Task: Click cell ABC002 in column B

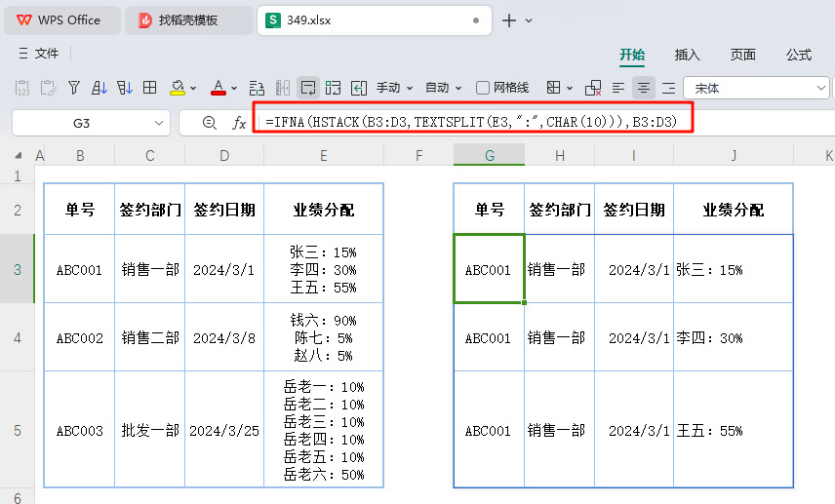Action: (x=79, y=338)
